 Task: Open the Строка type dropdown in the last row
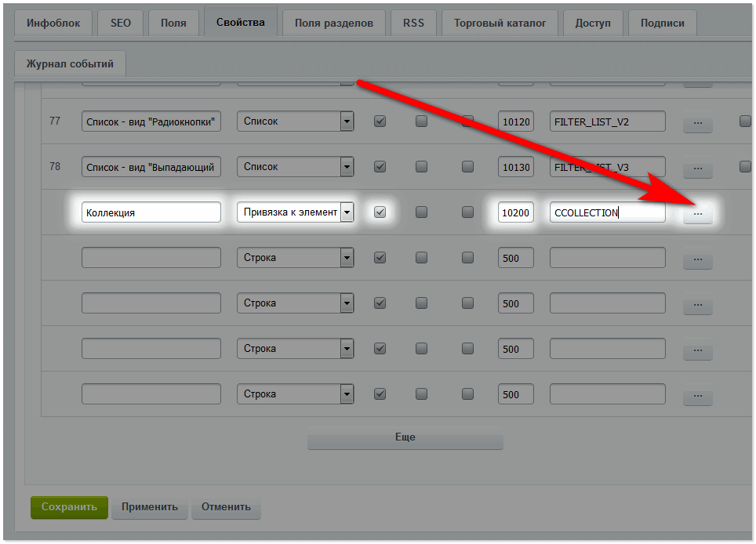pos(295,393)
